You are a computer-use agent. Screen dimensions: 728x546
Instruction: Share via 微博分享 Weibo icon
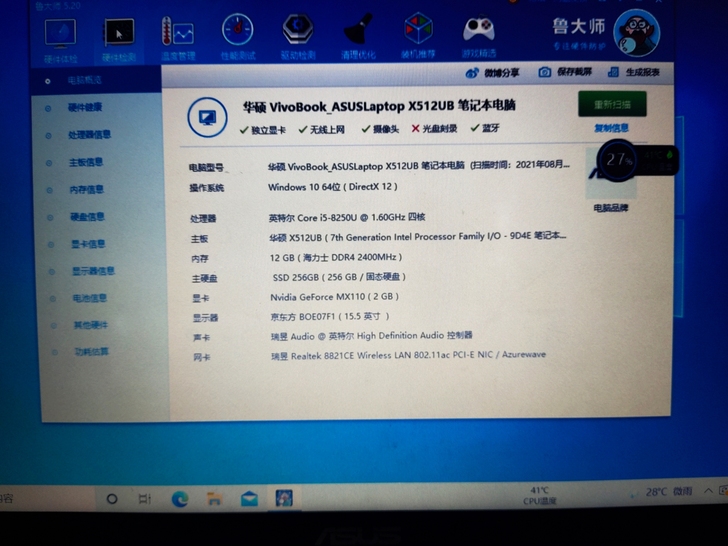(x=492, y=73)
